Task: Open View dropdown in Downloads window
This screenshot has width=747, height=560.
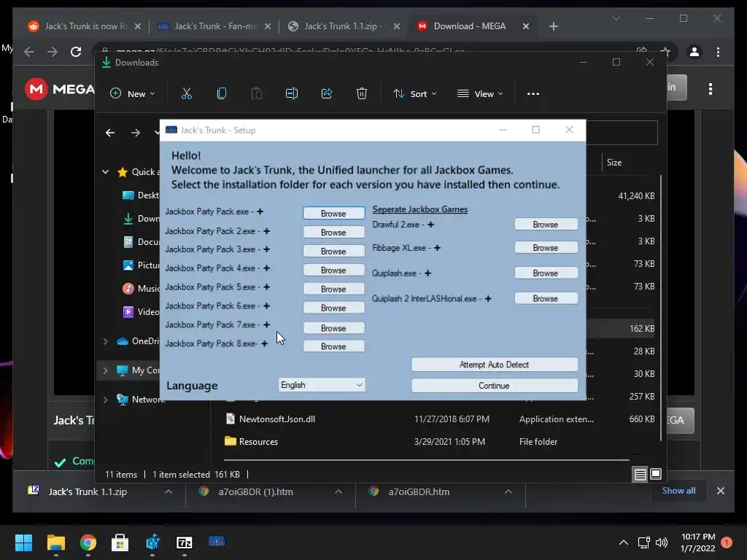Action: [480, 94]
